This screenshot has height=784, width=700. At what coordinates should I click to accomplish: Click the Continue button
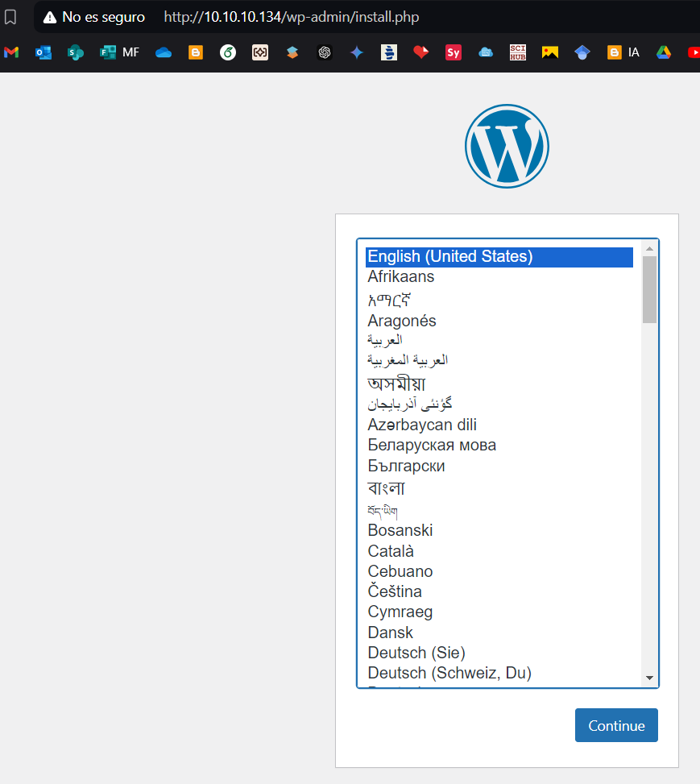(616, 725)
